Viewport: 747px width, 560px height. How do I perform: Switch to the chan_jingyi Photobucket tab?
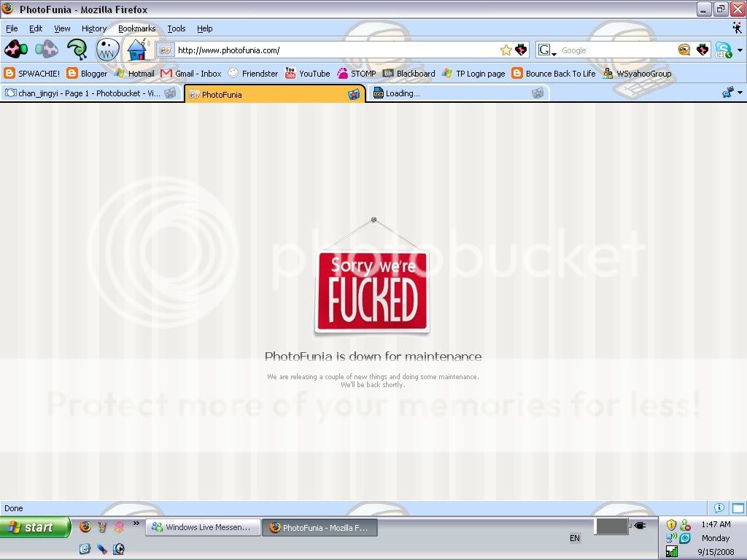pos(91,93)
